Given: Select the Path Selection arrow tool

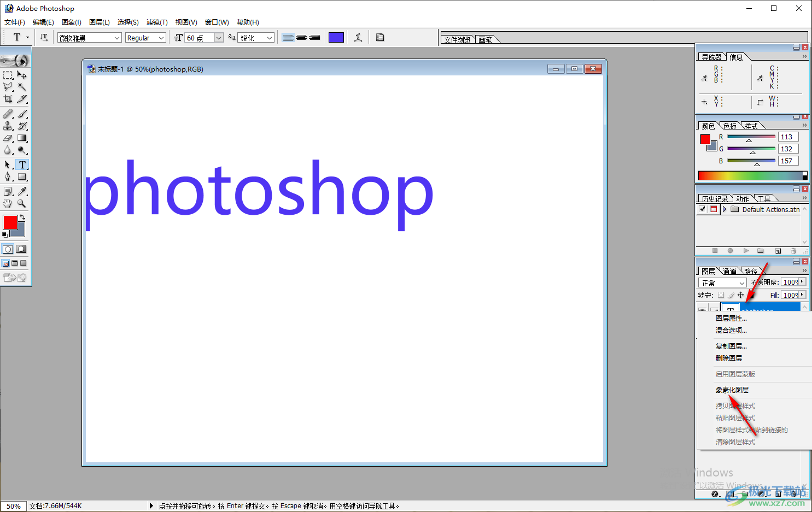Looking at the screenshot, I should click(8, 164).
